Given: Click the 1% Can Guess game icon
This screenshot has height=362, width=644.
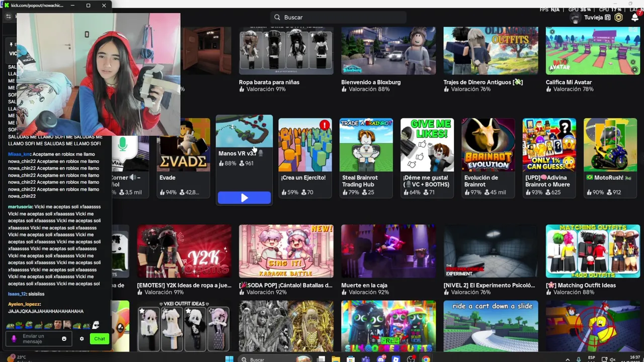Looking at the screenshot, I should [549, 145].
